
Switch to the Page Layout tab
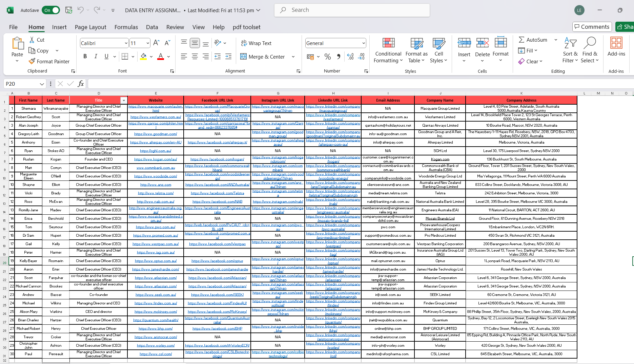(x=90, y=27)
